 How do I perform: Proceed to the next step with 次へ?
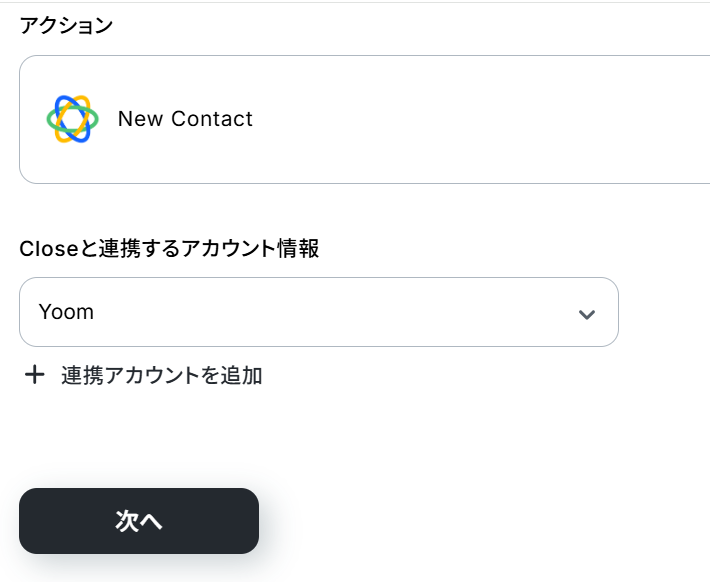(139, 521)
